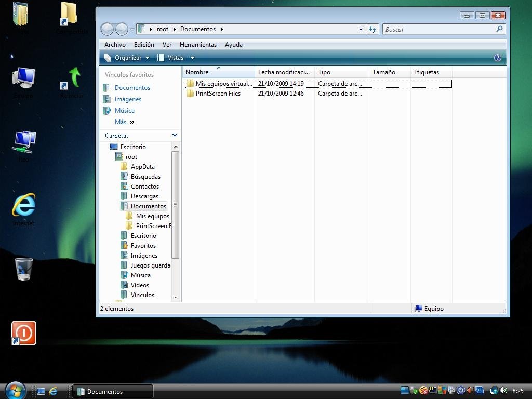Show more favorite links with Más

pos(124,122)
